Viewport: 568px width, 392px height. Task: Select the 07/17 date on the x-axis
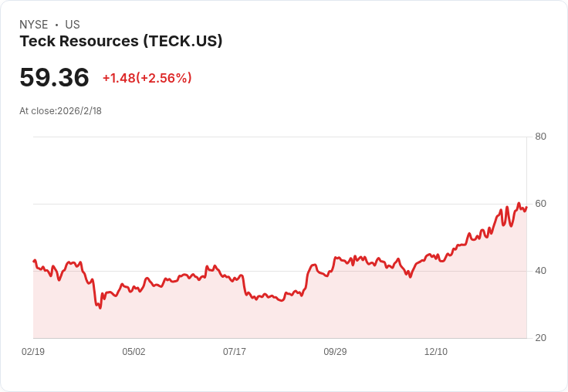pyautogui.click(x=235, y=352)
